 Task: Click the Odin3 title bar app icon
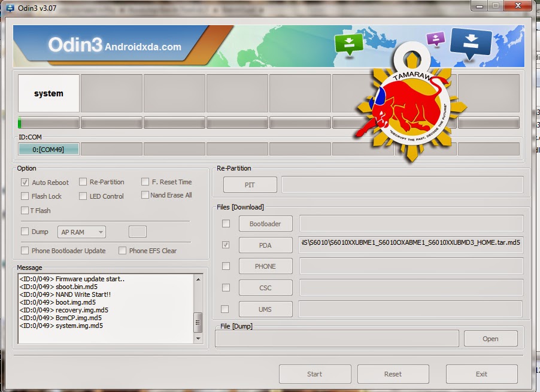(x=10, y=8)
